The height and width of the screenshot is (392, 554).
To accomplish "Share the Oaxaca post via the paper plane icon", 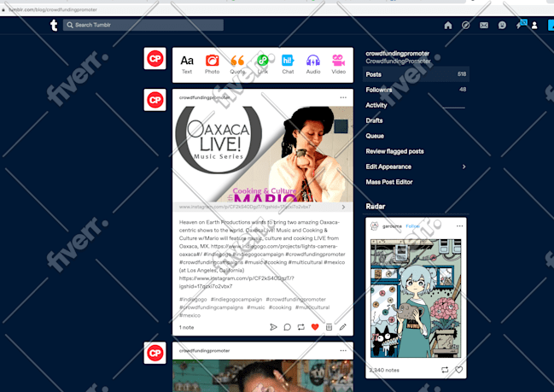I will [273, 327].
